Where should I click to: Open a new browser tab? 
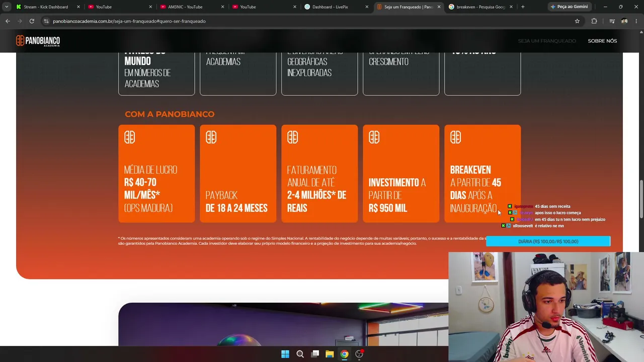point(523,7)
